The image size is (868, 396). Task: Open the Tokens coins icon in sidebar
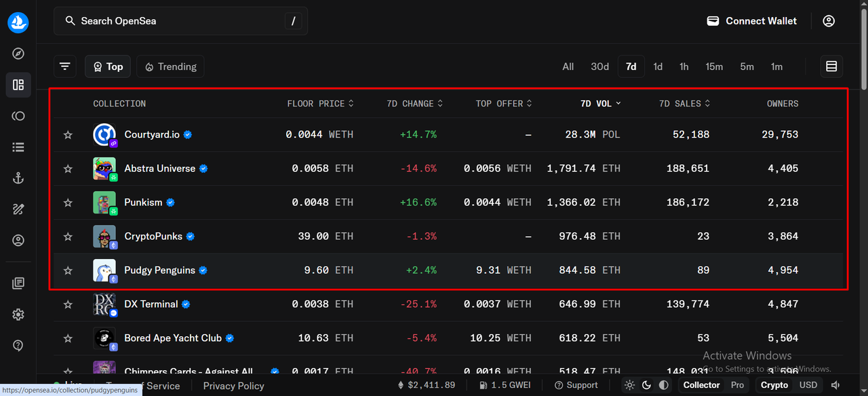click(x=18, y=116)
